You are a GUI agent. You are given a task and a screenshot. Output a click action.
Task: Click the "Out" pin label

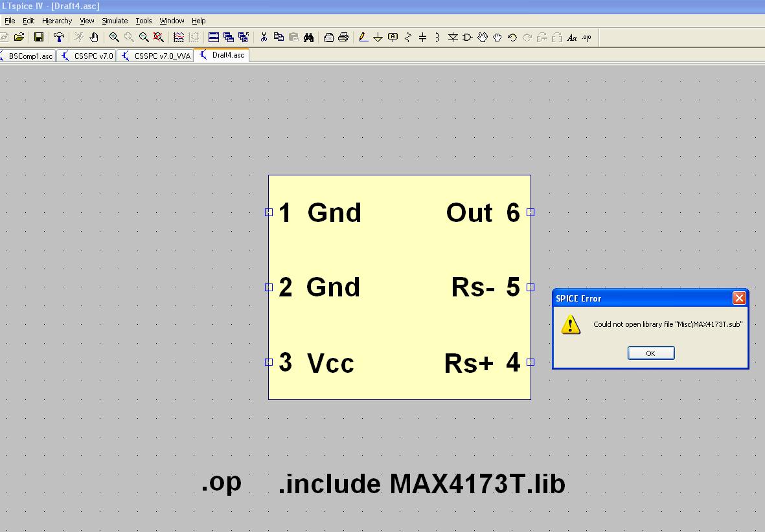point(470,212)
